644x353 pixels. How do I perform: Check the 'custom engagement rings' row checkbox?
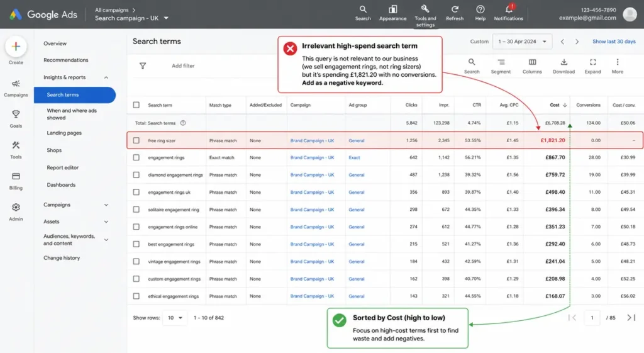(x=136, y=279)
